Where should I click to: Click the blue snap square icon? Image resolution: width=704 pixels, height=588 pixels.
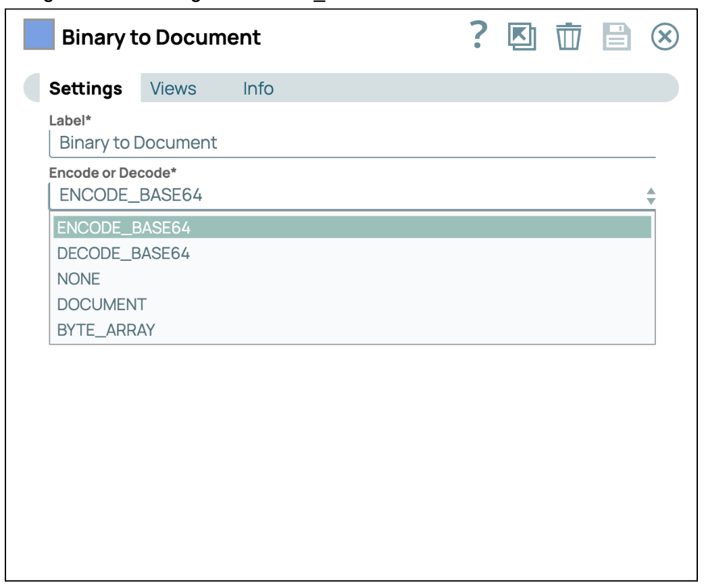tap(39, 36)
